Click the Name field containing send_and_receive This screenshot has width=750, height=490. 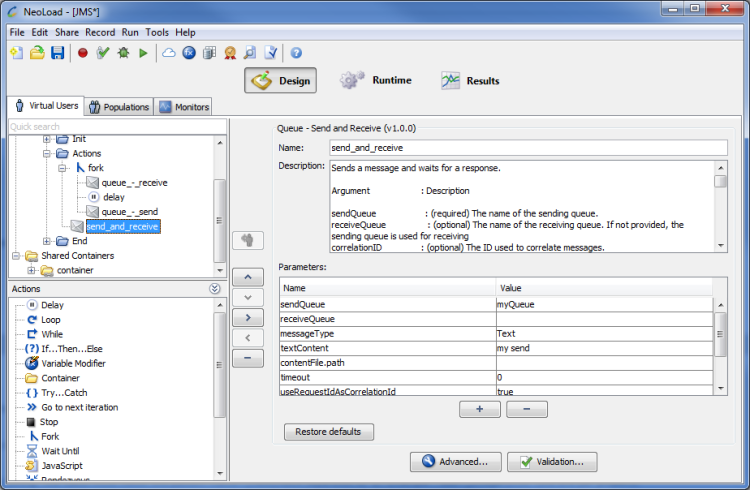(x=528, y=147)
